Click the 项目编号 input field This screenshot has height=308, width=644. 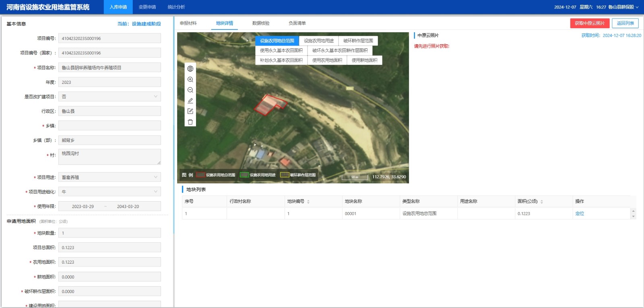point(109,38)
